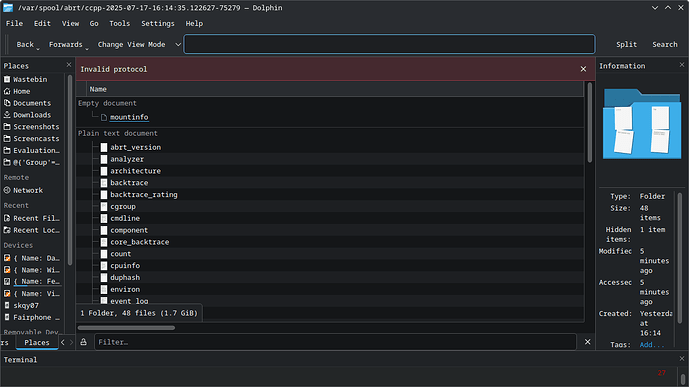The height and width of the screenshot is (387, 689).
Task: Open the Back history dropdown arrow
Action: tap(38, 48)
